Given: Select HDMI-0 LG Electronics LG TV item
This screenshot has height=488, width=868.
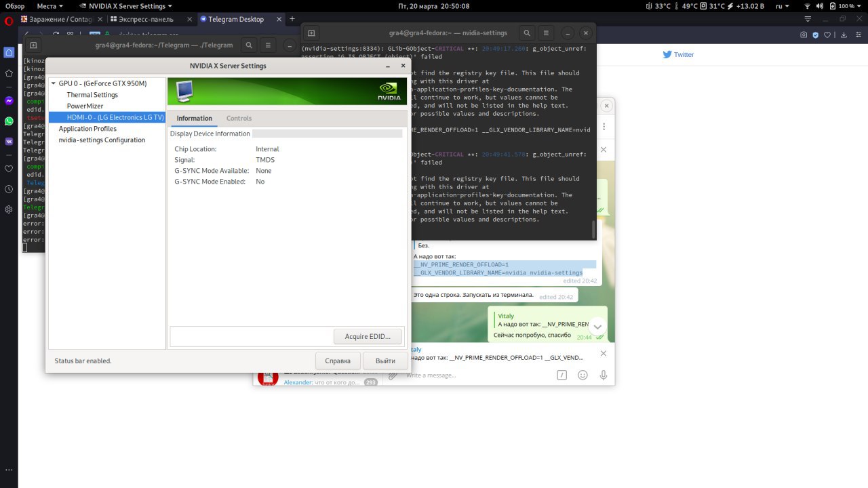Looking at the screenshot, I should point(107,117).
